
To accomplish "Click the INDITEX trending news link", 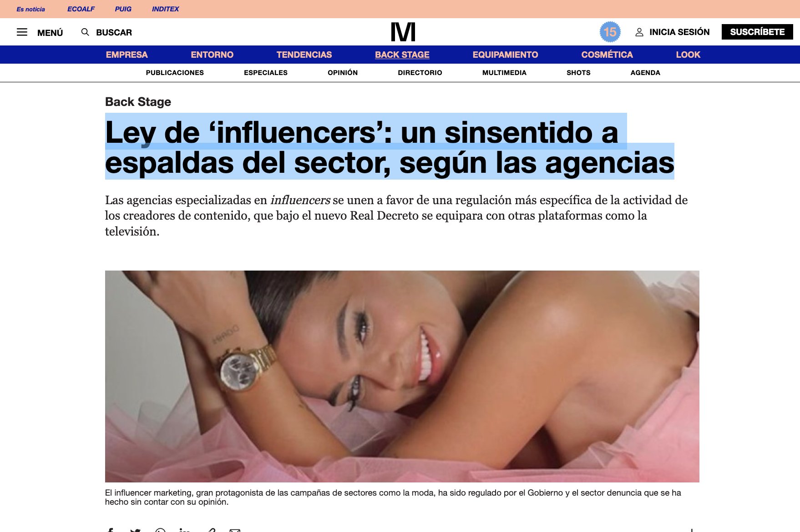I will click(165, 9).
